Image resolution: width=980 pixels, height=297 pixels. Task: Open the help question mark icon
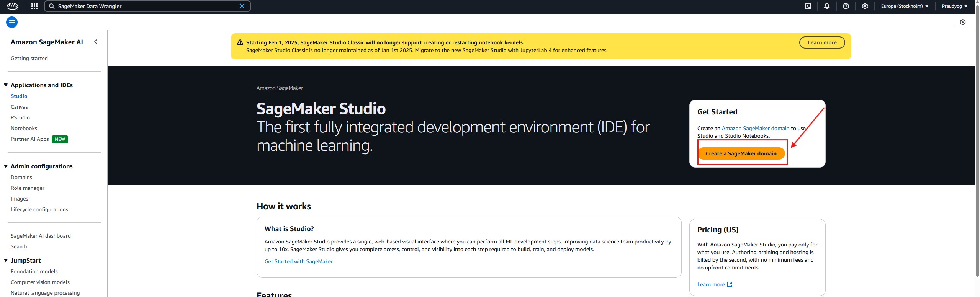(846, 6)
